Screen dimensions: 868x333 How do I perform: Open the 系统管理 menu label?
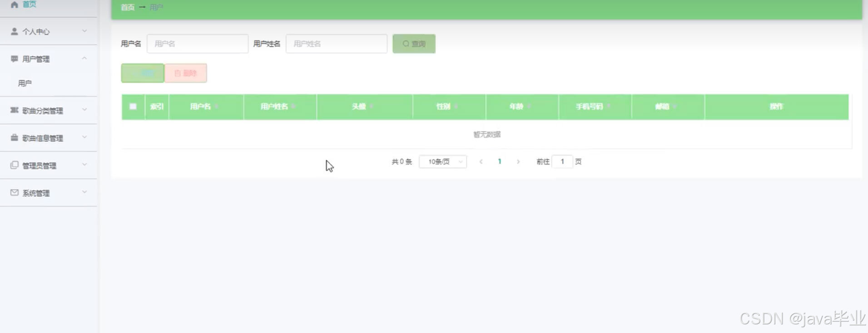click(x=36, y=193)
